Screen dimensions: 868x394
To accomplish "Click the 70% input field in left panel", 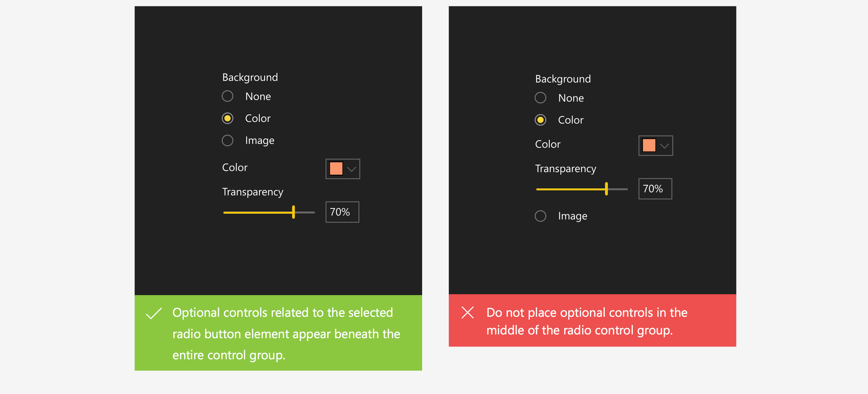I will pos(342,212).
